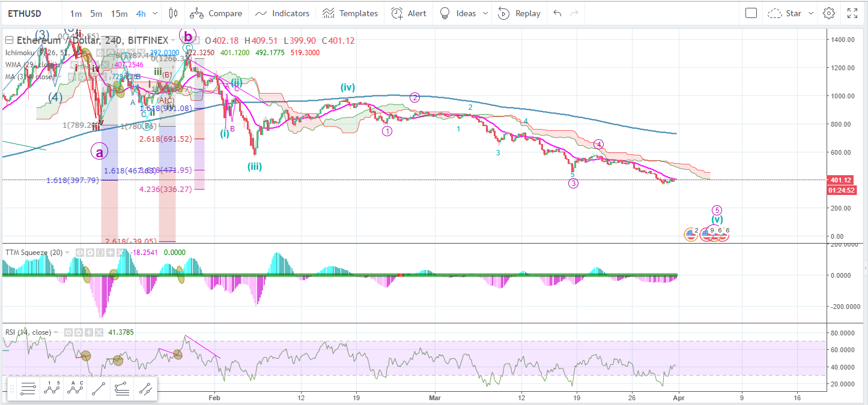
Task: Toggle fullscreen mode
Action: click(852, 13)
